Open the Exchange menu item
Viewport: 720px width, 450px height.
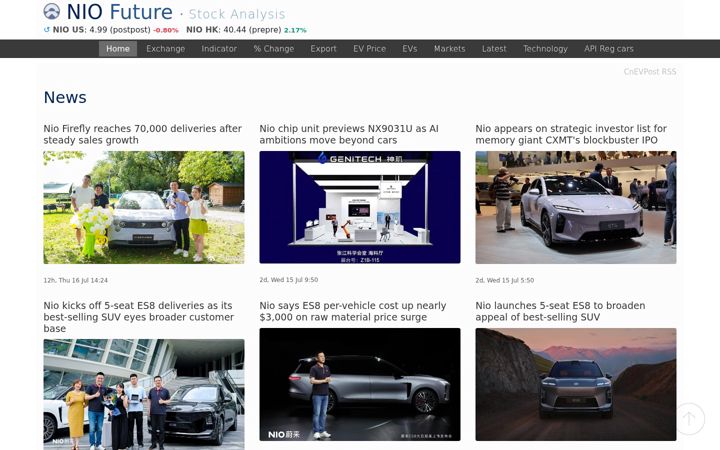click(166, 49)
